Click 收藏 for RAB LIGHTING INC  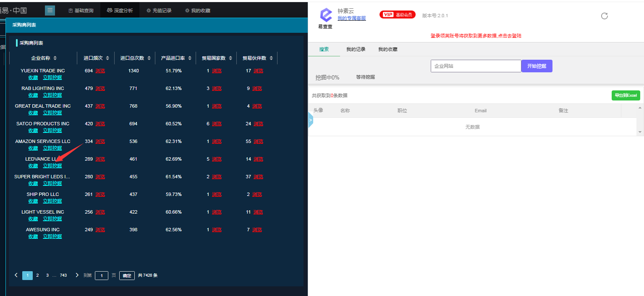pos(33,95)
